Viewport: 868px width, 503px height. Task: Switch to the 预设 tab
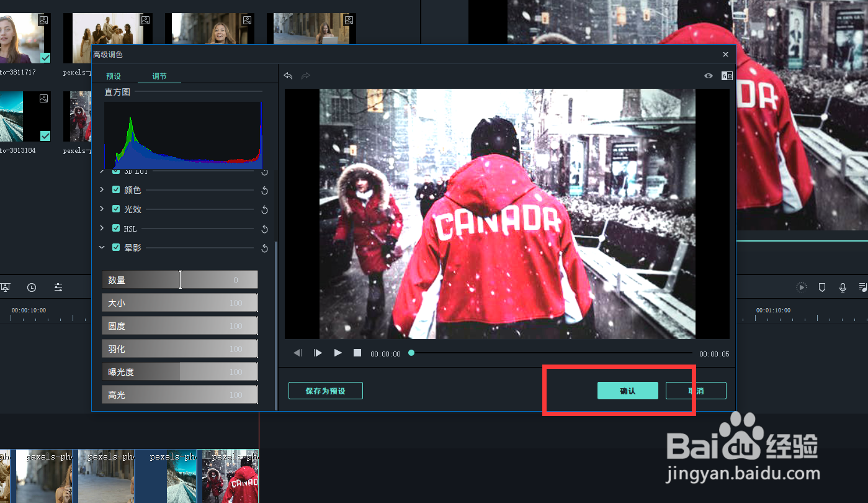coord(114,76)
